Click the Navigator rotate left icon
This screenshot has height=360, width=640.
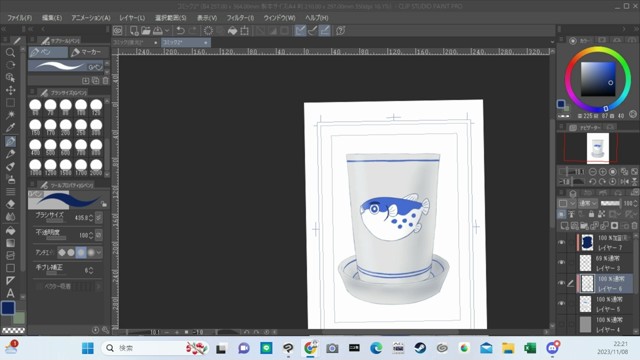[x=593, y=182]
